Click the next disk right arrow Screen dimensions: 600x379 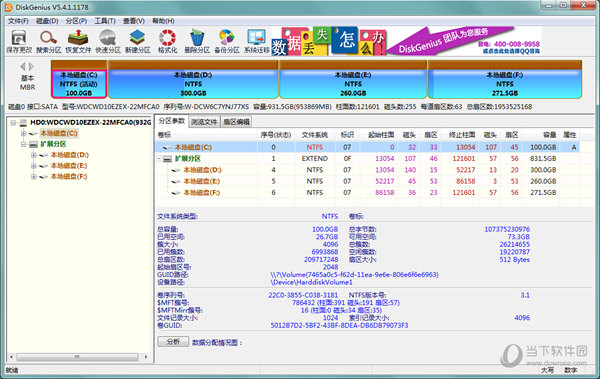click(31, 67)
